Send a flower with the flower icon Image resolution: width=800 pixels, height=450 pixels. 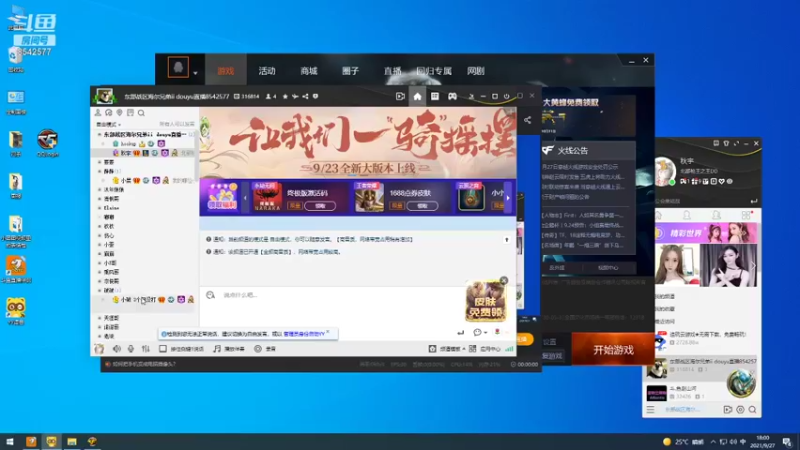click(x=497, y=332)
